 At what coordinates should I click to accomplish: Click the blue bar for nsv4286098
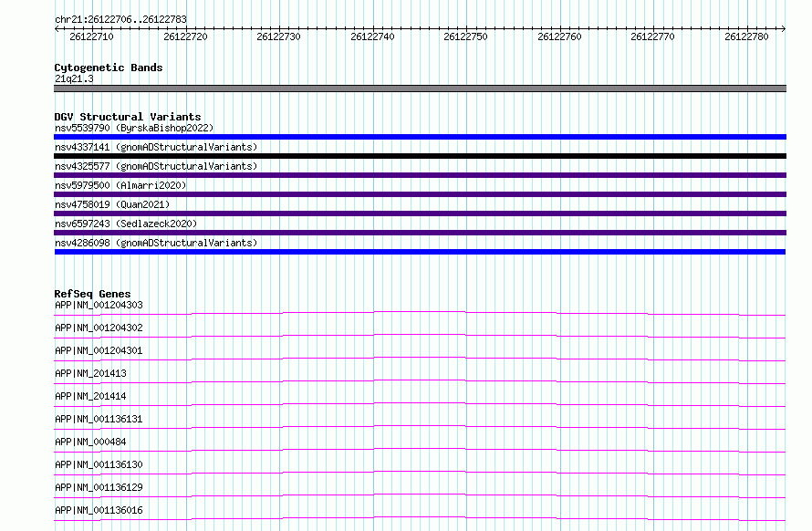click(x=420, y=252)
